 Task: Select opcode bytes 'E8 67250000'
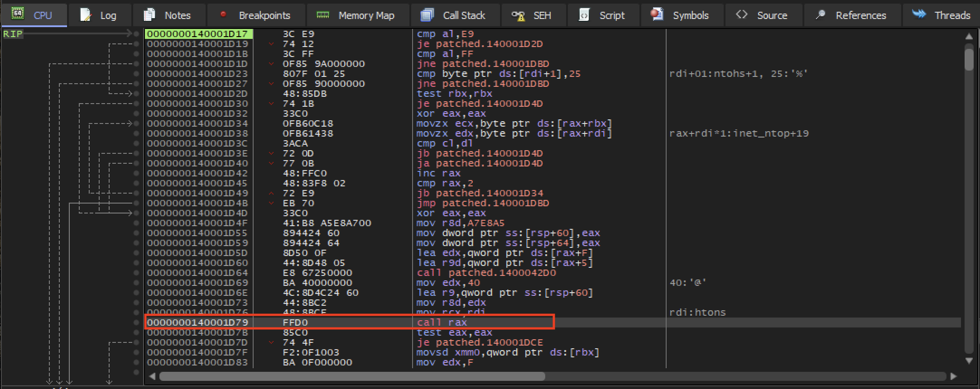click(317, 273)
